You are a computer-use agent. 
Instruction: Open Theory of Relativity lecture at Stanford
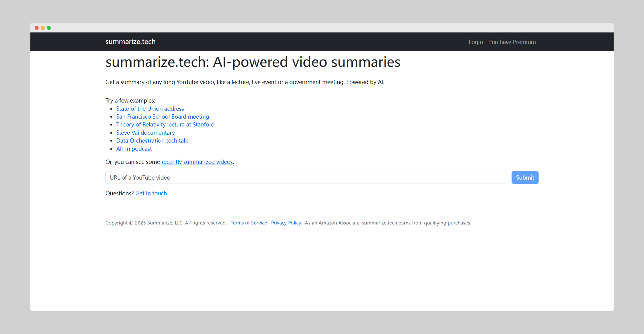click(x=165, y=124)
